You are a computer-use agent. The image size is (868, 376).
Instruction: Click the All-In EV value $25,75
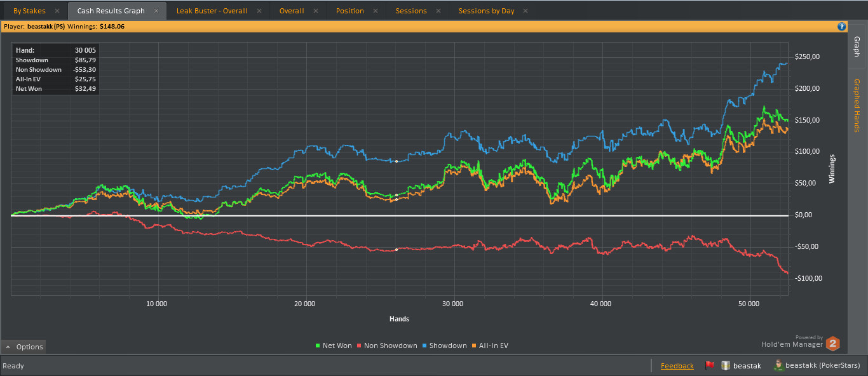(85, 79)
